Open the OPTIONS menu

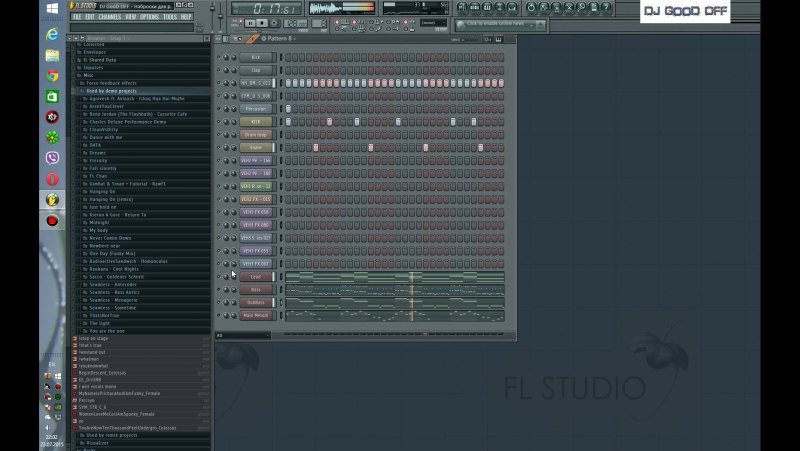[x=149, y=17]
